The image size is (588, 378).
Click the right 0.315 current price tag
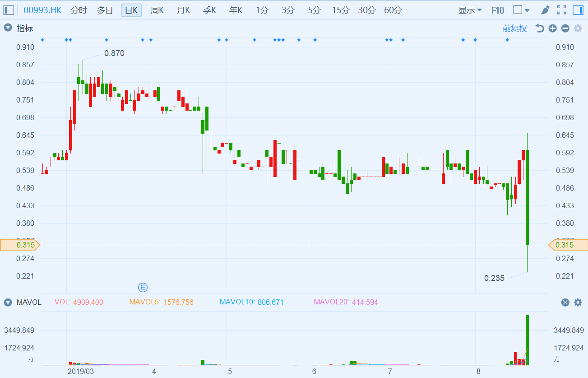(x=568, y=245)
